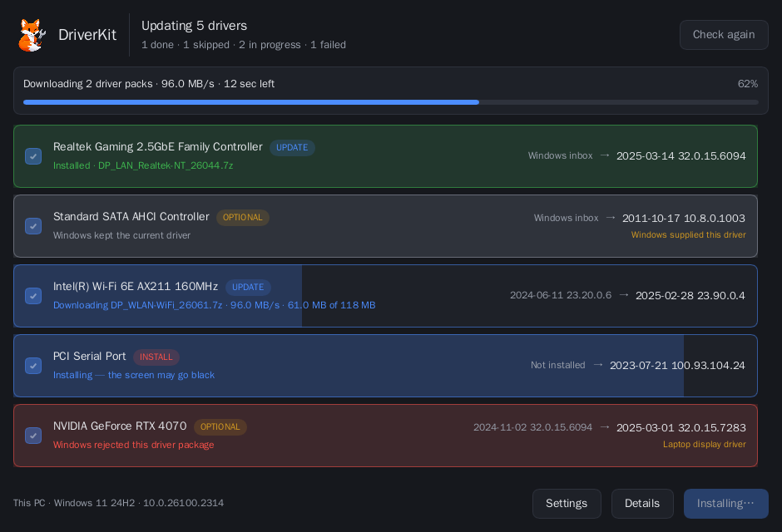Viewport: 782px width, 532px height.
Task: Click the UPDATE badge on Intel Wi-Fi row
Action: click(x=248, y=288)
